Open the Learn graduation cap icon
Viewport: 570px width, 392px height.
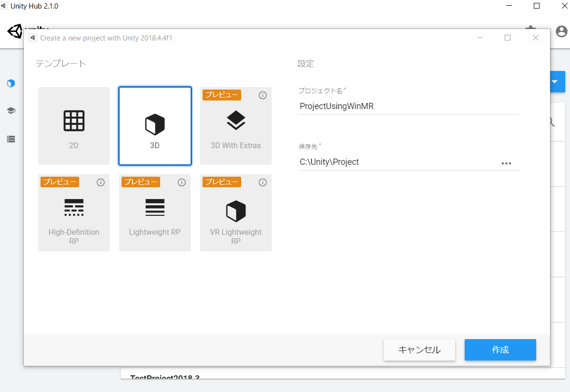click(11, 110)
